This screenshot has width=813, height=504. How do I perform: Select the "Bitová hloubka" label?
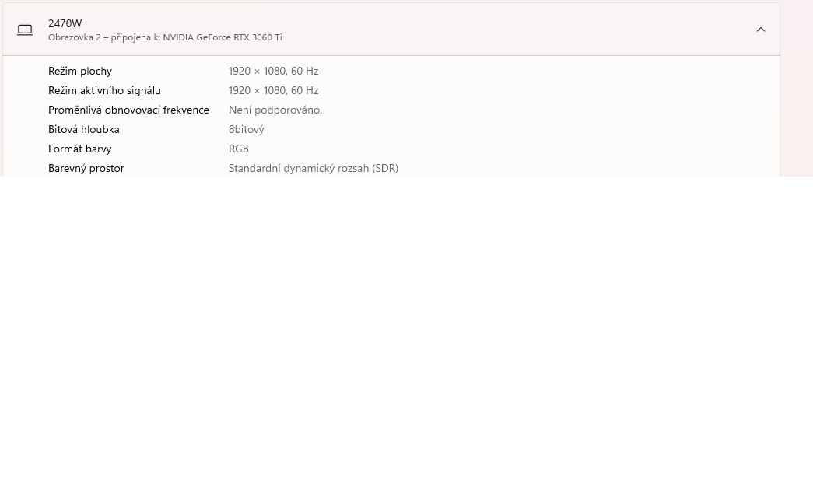coord(84,129)
